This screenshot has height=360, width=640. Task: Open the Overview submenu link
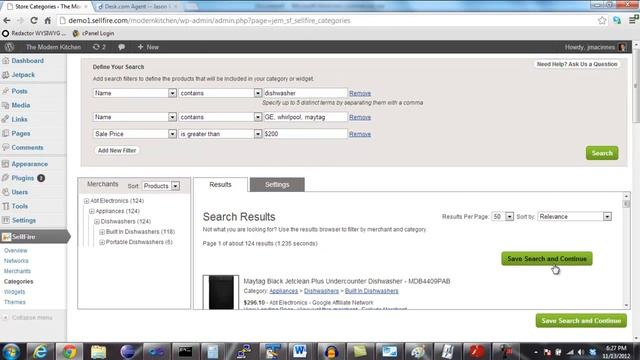pos(16,250)
